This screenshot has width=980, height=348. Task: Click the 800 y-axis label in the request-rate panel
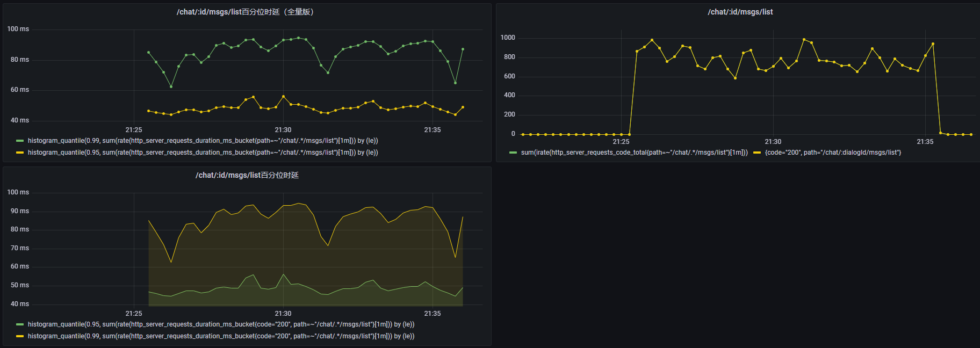pos(509,57)
